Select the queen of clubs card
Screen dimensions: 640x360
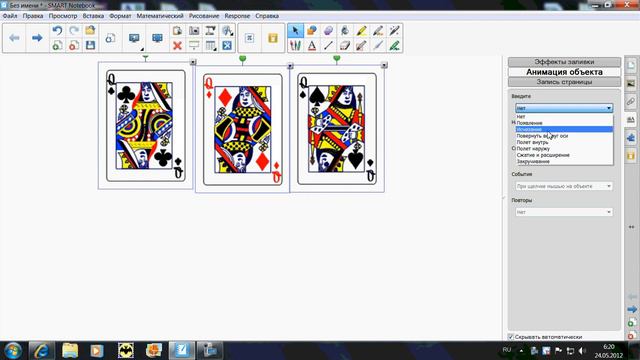coord(146,126)
